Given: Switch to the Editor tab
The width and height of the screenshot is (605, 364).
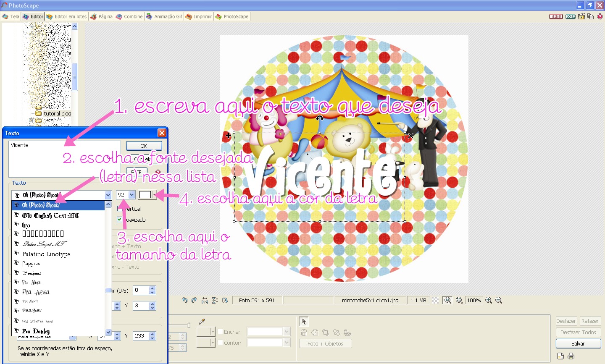Looking at the screenshot, I should tap(33, 16).
